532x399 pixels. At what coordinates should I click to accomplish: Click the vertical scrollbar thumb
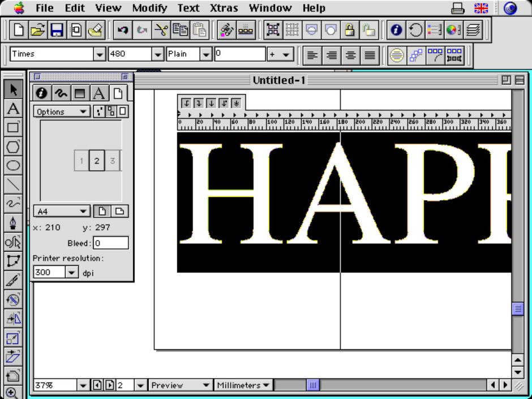518,308
